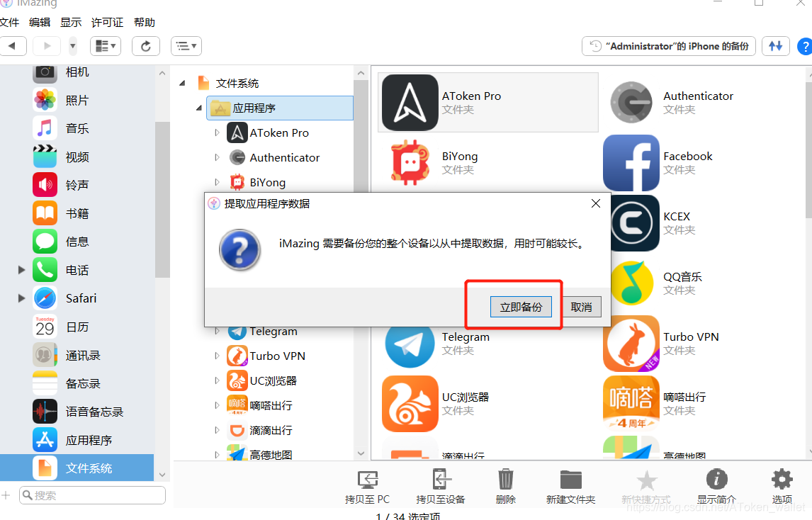Click the transfers arrows toolbar button
Image resolution: width=812 pixels, height=520 pixels.
(x=775, y=46)
